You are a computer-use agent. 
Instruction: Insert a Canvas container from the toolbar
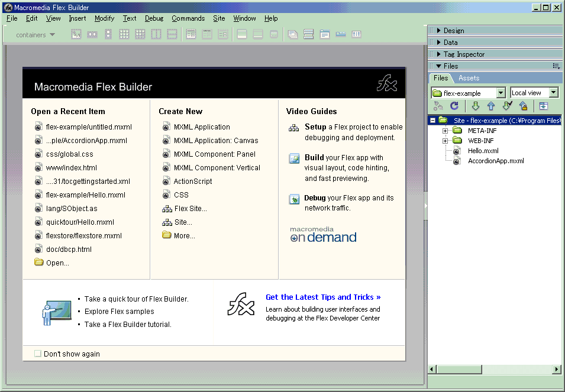(76, 34)
